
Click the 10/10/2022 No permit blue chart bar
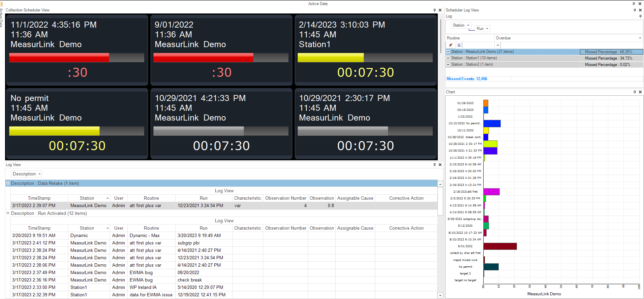pos(492,124)
